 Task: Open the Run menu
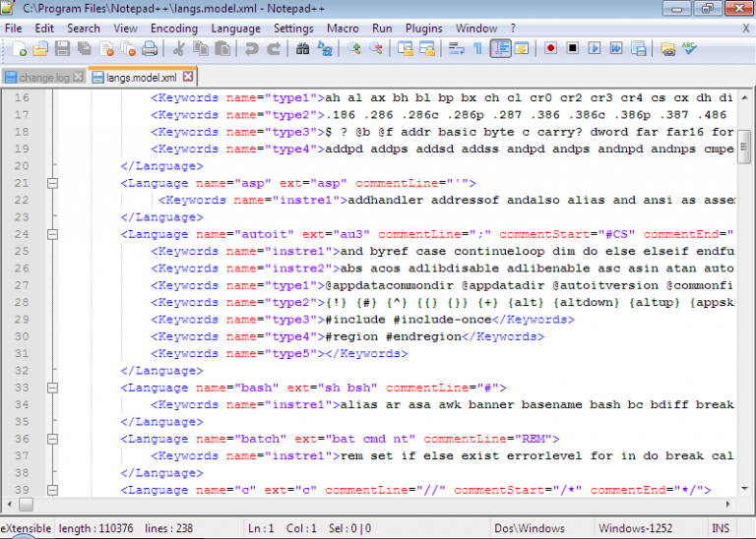point(382,29)
